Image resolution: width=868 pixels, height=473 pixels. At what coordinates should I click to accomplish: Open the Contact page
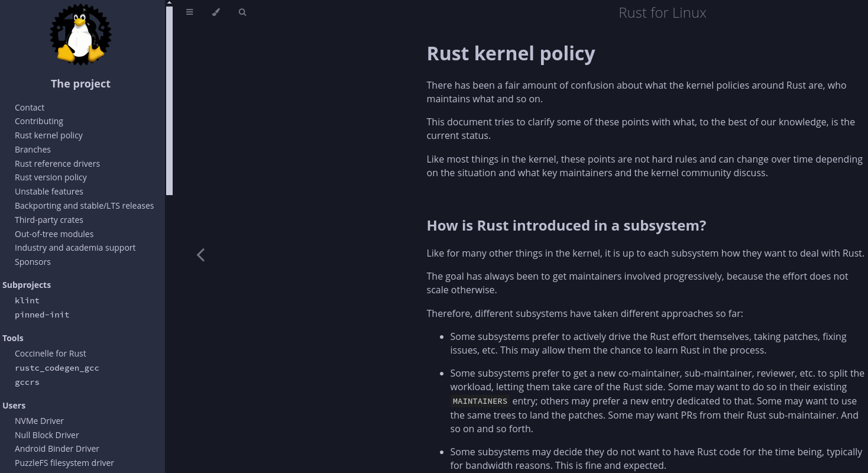pyautogui.click(x=29, y=107)
